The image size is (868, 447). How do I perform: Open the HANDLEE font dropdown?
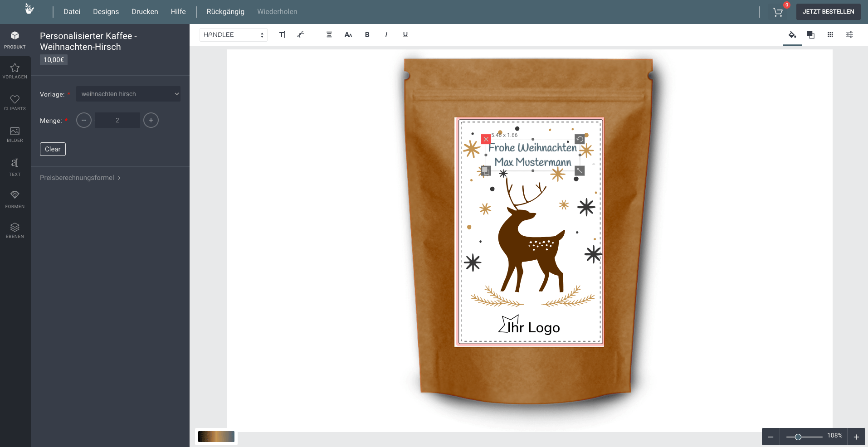point(234,35)
